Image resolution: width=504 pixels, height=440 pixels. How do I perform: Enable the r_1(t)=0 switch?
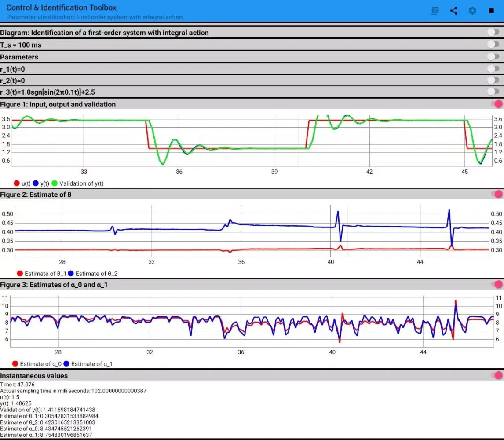point(493,69)
